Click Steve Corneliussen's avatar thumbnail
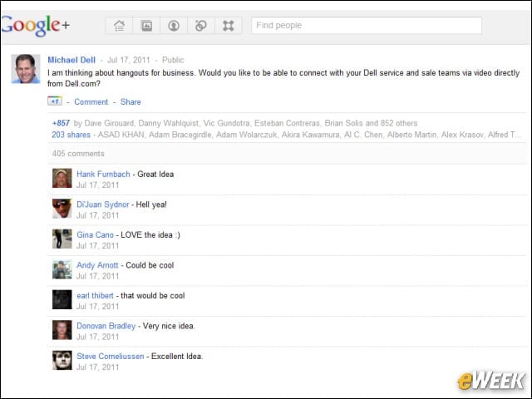The width and height of the screenshot is (532, 399). click(62, 360)
